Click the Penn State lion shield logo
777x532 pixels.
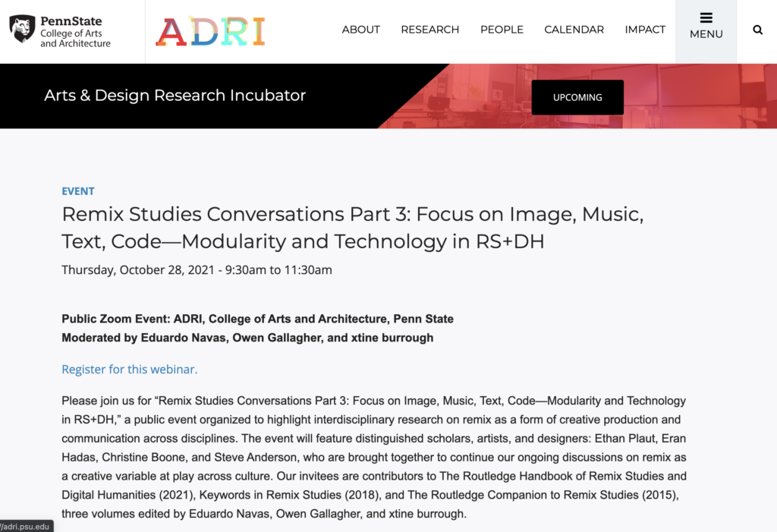(x=22, y=28)
